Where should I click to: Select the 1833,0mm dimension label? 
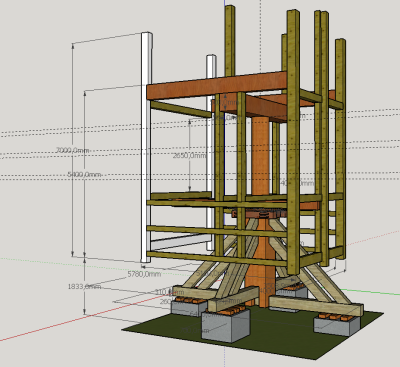[84, 286]
